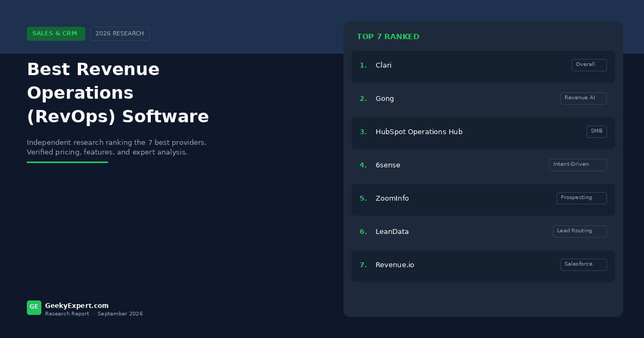
Task: Click the Intent-Driven tag beside 6sense
Action: 577,165
